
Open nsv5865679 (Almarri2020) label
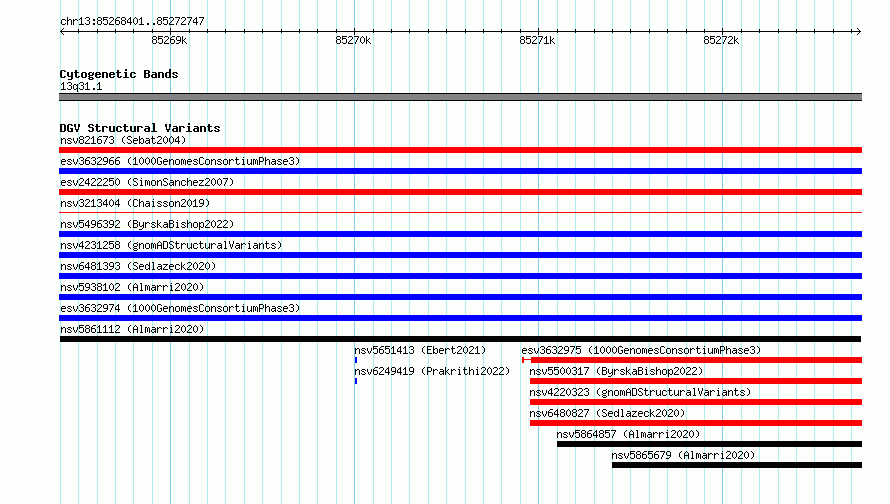tap(683, 455)
